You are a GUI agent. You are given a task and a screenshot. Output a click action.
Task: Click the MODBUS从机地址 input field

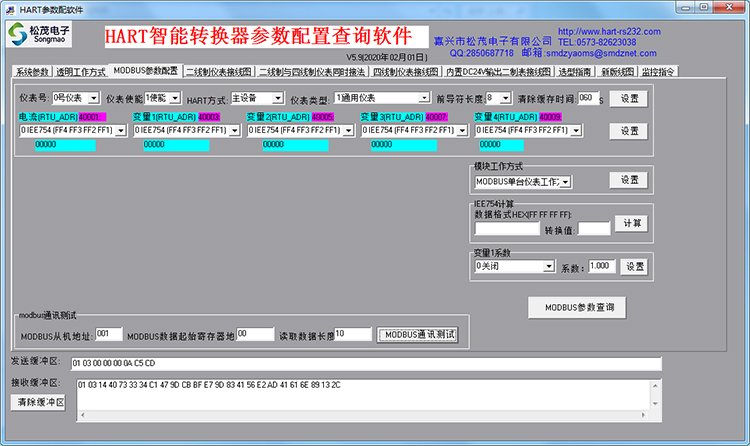pos(109,334)
